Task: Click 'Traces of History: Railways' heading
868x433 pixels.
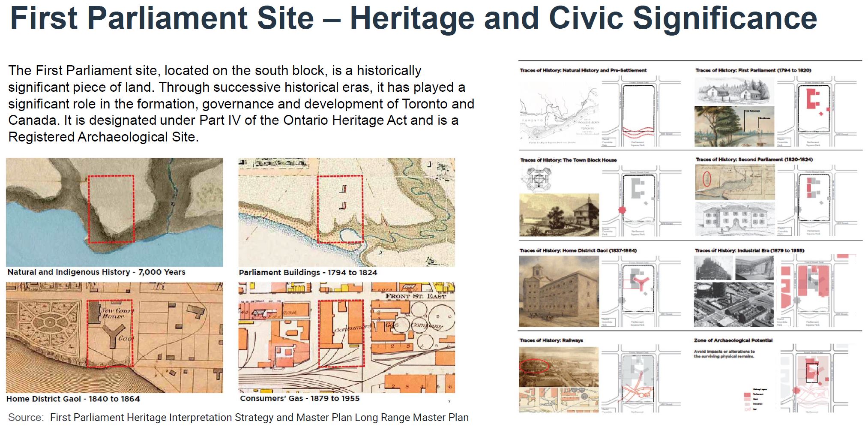Action: (551, 340)
